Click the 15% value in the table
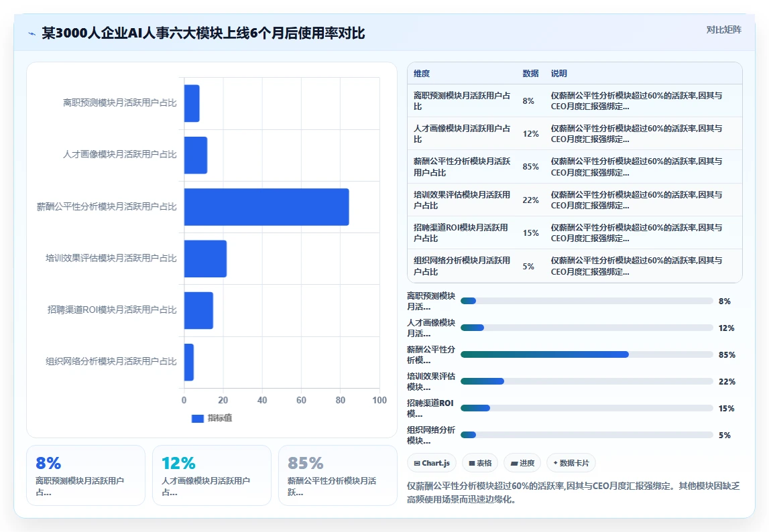Viewport: 769px width, 532px height. (x=530, y=233)
